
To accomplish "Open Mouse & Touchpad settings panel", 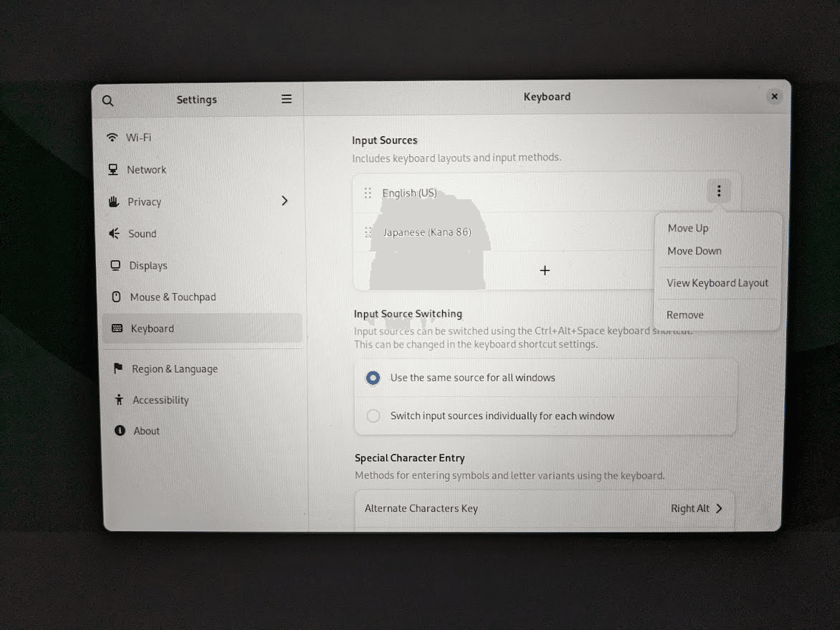I will (x=203, y=297).
